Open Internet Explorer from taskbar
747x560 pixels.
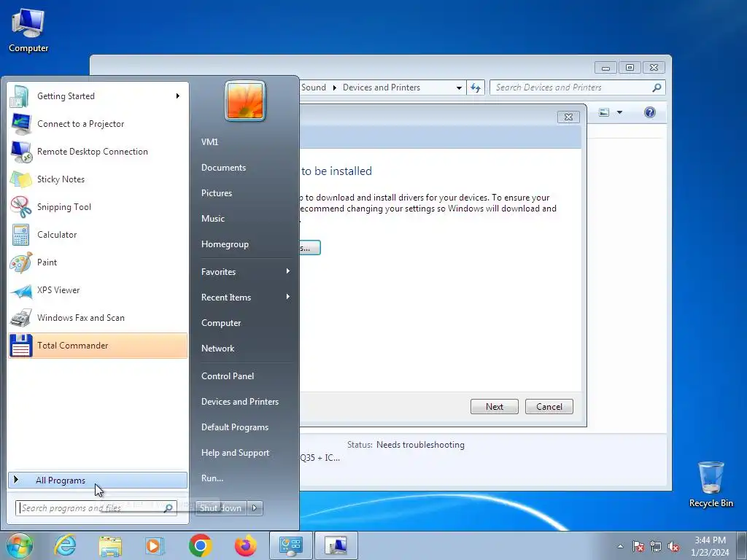(x=65, y=545)
